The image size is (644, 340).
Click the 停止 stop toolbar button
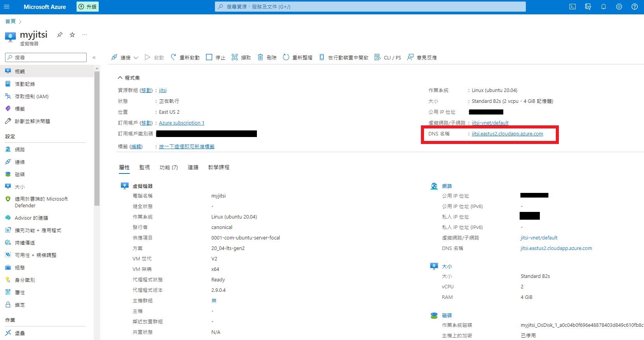coord(216,57)
